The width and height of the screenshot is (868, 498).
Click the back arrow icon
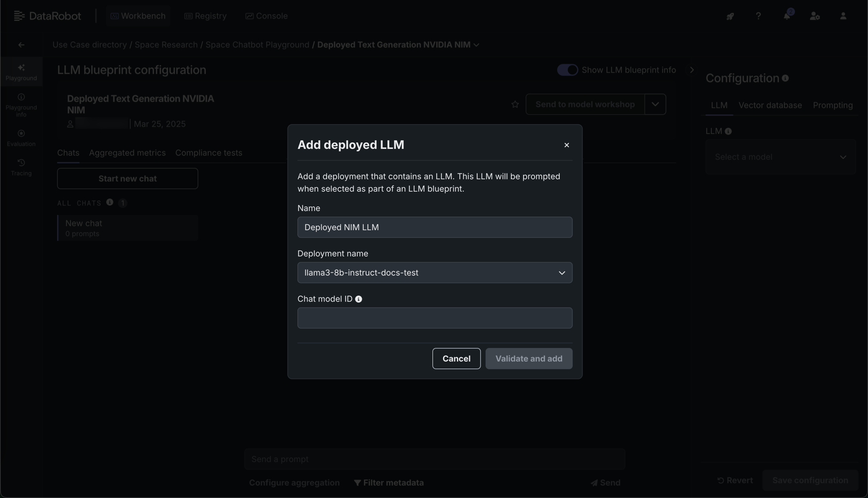pos(21,45)
